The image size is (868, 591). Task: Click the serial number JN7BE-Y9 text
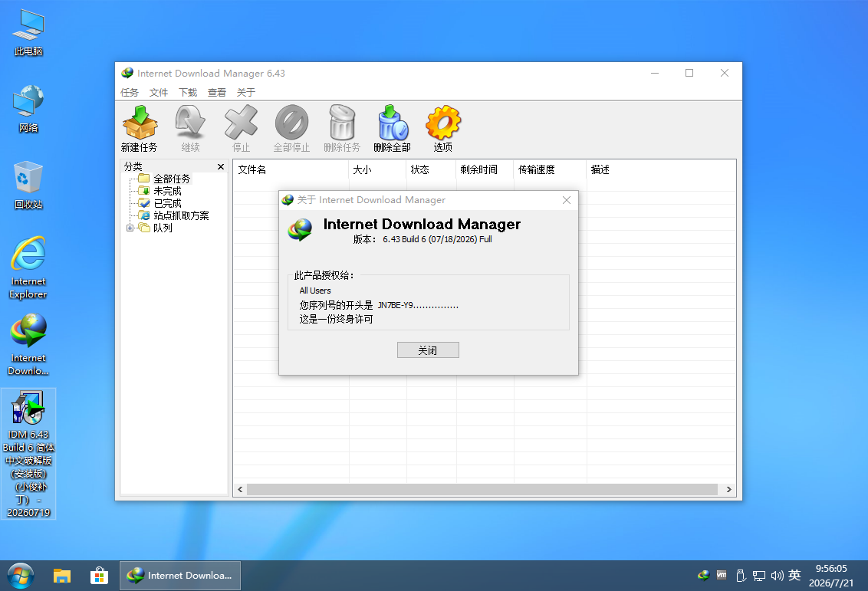tap(418, 305)
